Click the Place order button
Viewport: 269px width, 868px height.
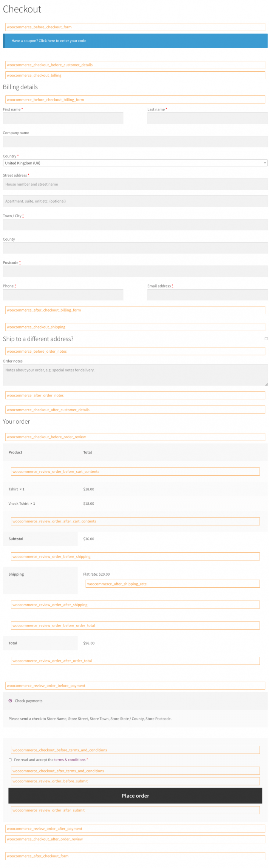[135, 796]
